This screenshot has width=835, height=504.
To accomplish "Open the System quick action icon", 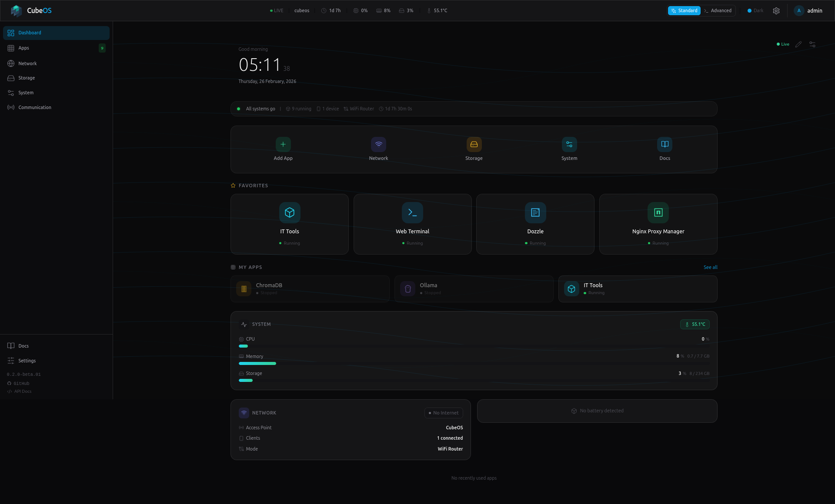I will point(569,144).
